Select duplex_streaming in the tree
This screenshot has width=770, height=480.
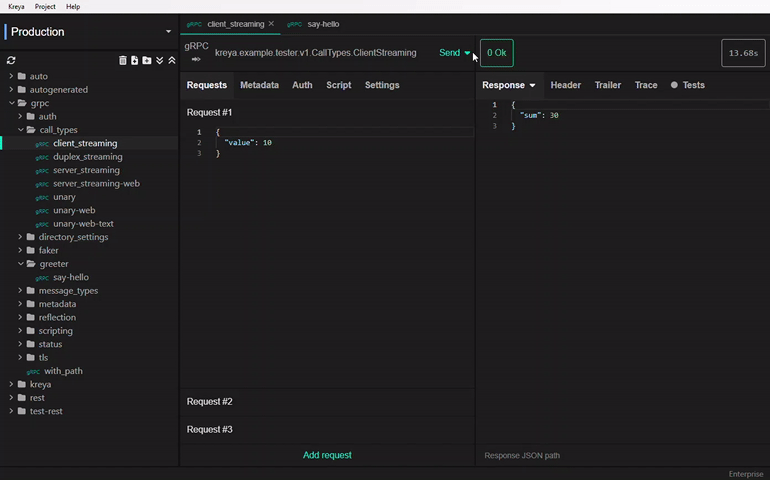point(87,157)
